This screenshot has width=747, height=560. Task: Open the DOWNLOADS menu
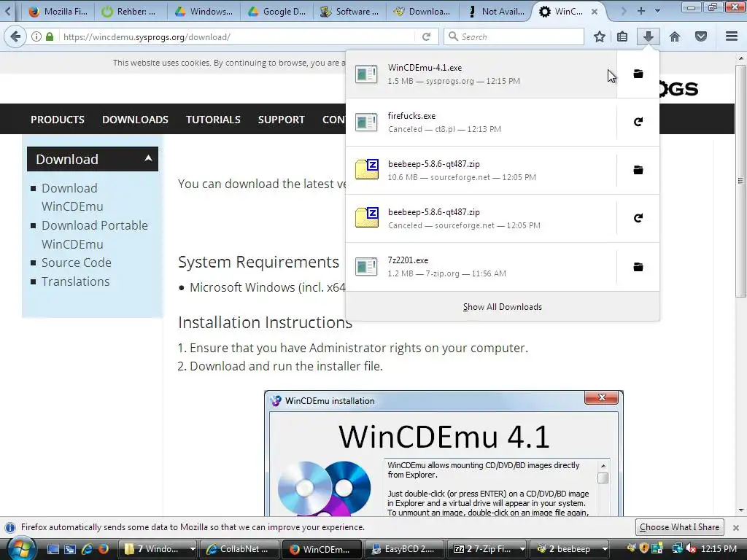[135, 120]
